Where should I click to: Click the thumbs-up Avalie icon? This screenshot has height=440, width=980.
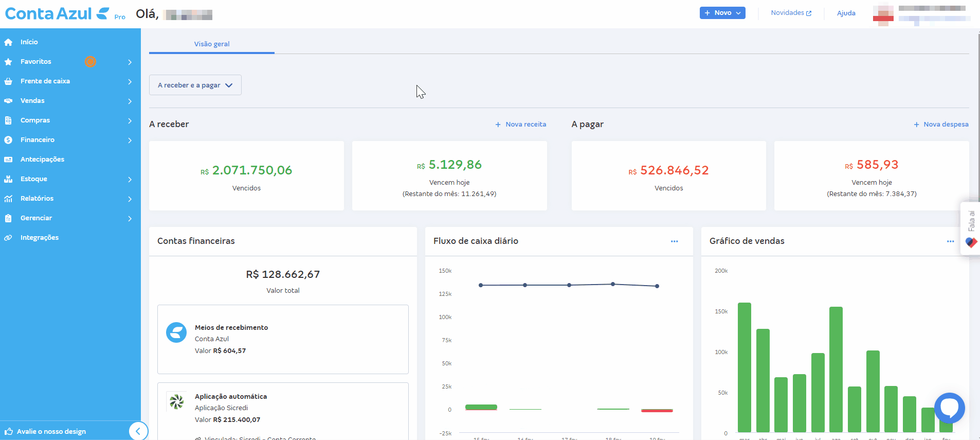(x=9, y=431)
